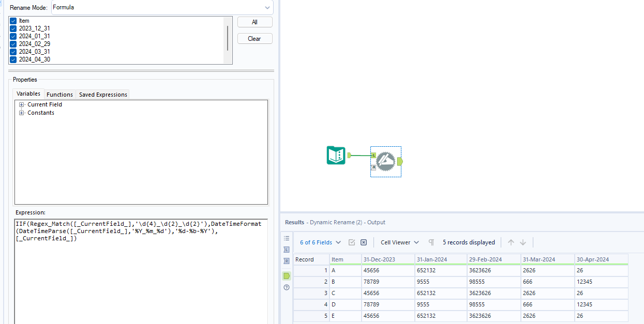Click the All button to select all fields

(254, 22)
